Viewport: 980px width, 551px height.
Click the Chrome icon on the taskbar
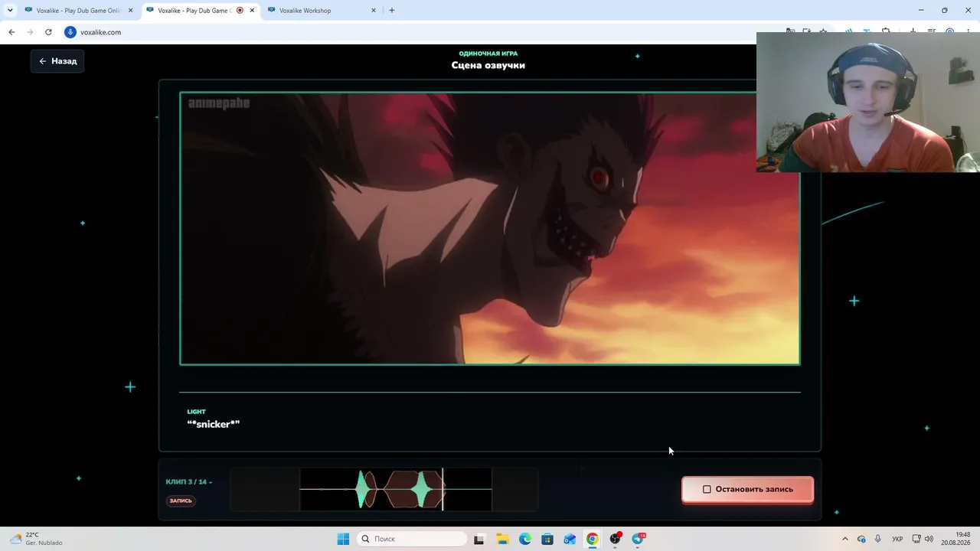pos(593,539)
